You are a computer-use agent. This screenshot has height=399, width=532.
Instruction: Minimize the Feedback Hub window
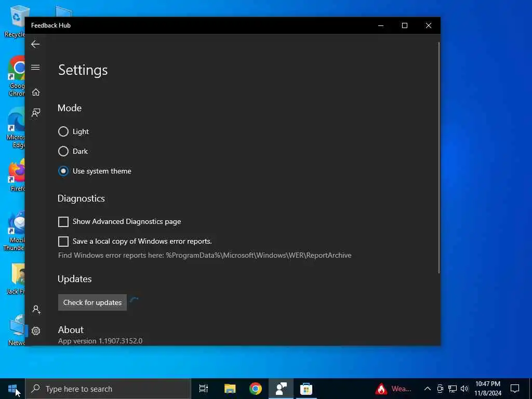point(381,25)
